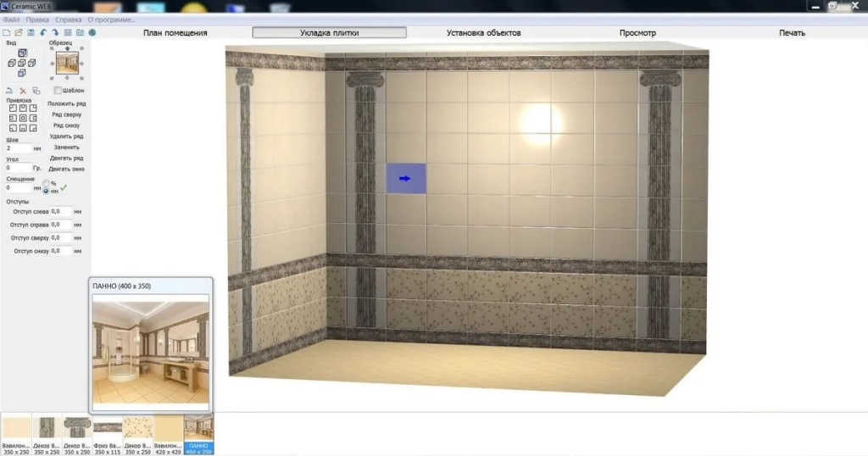
Task: Select the top-left anchor icon under Привязка
Action: 12,108
